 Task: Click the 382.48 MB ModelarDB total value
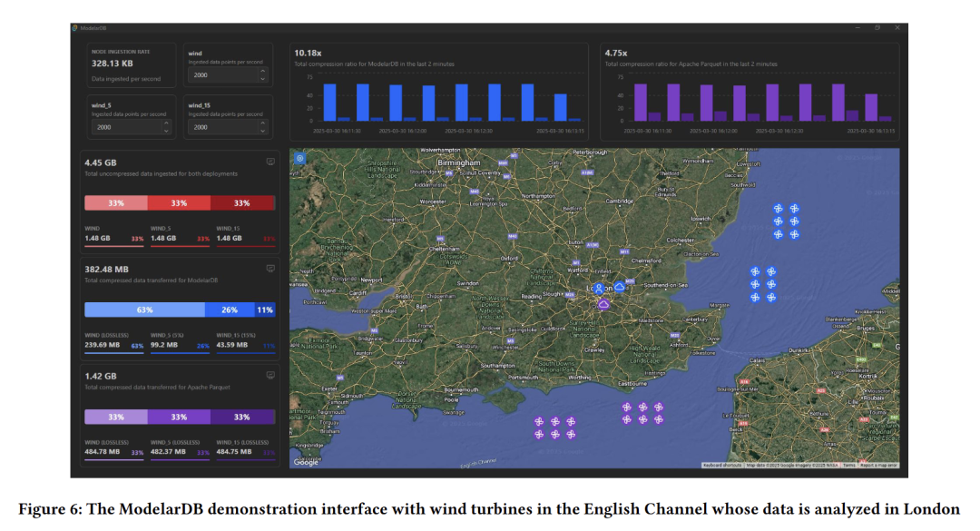[x=106, y=269]
